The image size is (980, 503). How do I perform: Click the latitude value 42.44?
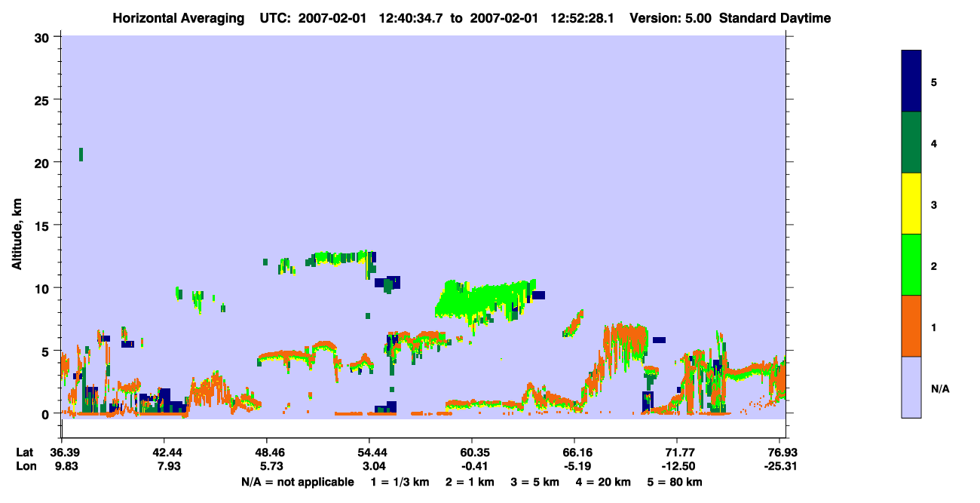[x=168, y=452]
